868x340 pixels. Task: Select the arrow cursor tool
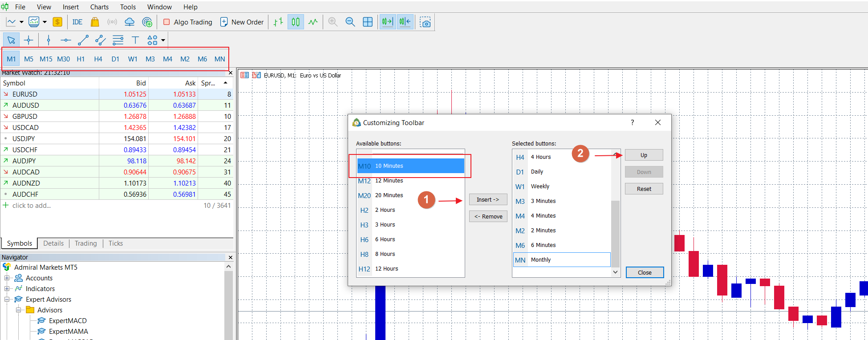pos(11,40)
